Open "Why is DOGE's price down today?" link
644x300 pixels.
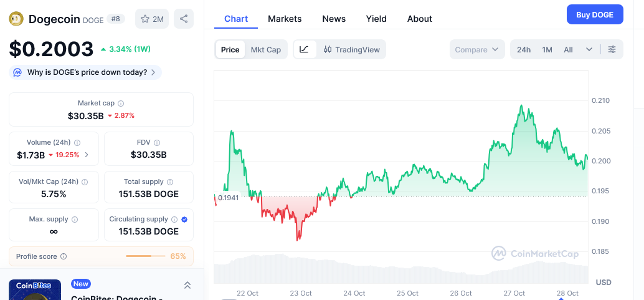point(86,72)
